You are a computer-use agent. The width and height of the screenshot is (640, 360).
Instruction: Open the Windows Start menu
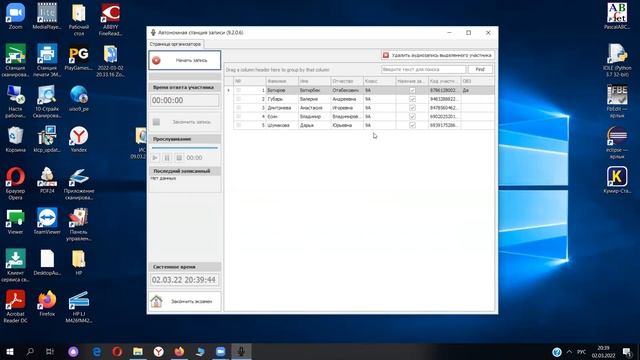pos(10,351)
